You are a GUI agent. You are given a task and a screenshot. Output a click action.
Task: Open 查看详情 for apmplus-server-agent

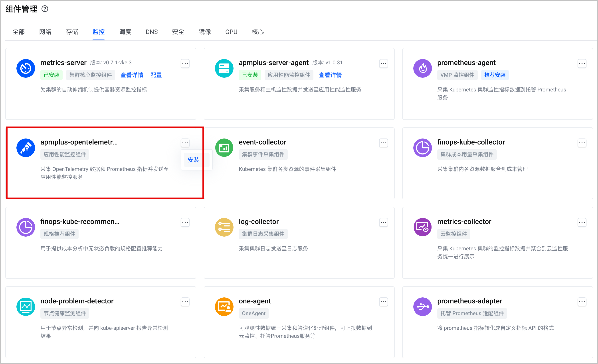(x=330, y=75)
